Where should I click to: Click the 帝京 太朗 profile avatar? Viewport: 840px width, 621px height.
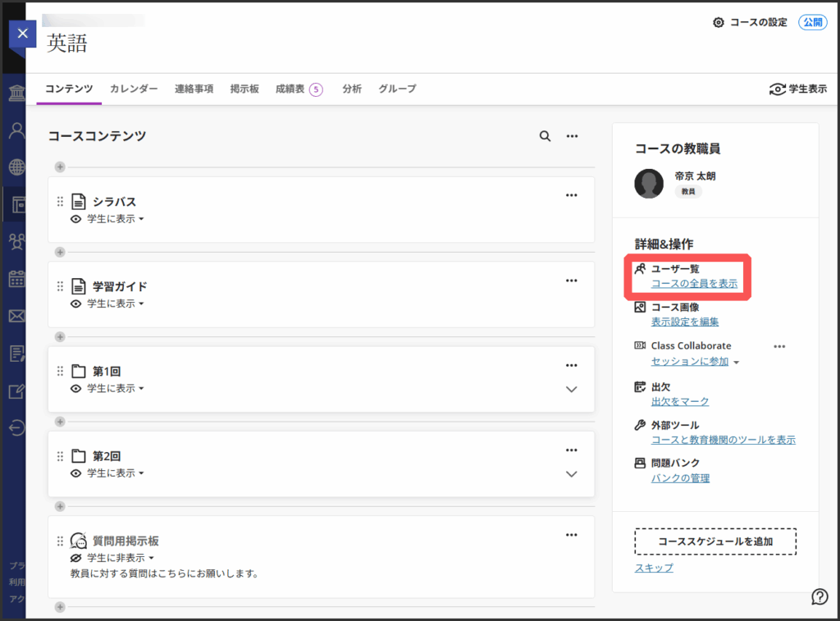click(649, 184)
